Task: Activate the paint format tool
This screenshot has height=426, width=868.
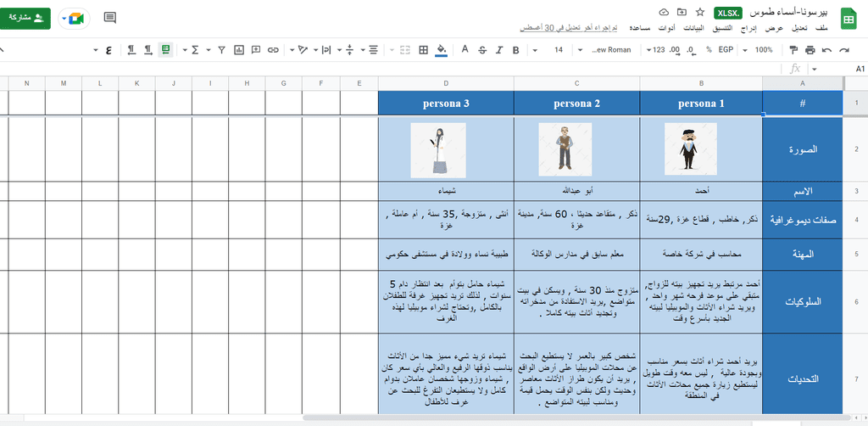Action: pos(793,50)
